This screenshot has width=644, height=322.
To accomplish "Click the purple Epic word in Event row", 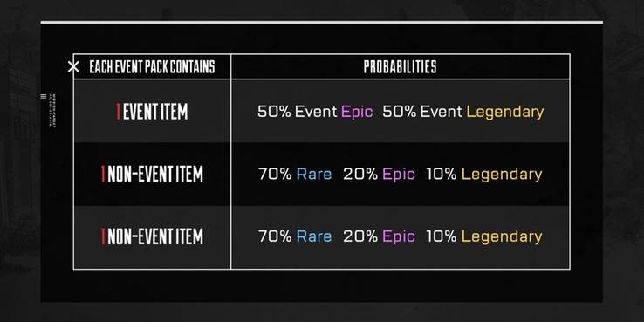I will click(357, 112).
